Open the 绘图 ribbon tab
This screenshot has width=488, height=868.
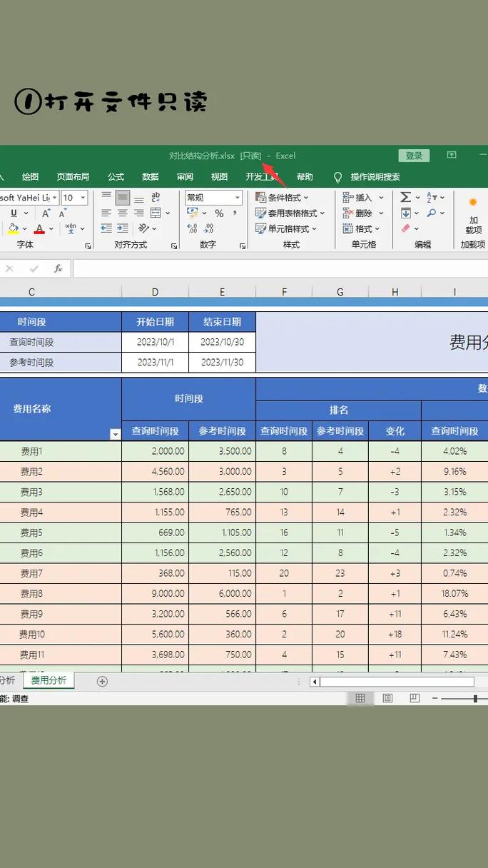coord(30,177)
